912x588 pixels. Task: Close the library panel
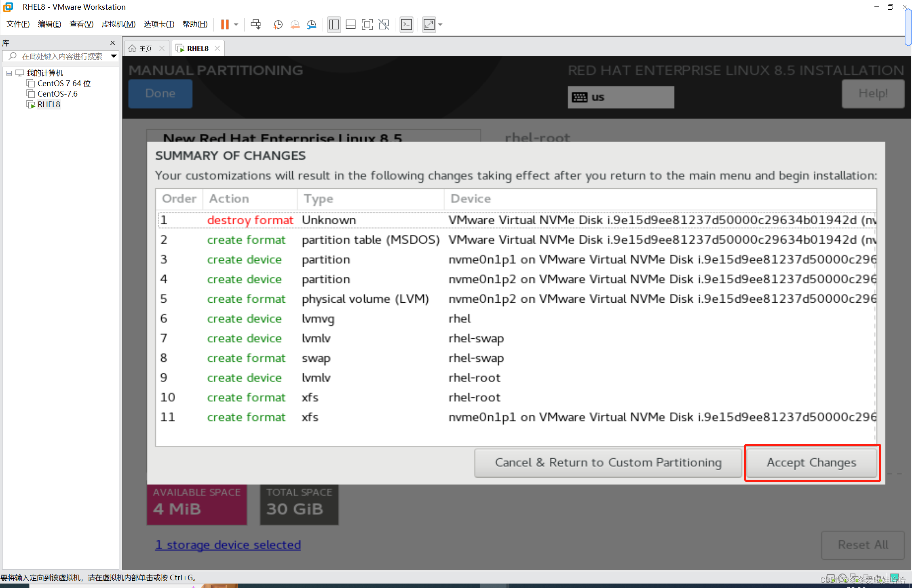(x=112, y=43)
